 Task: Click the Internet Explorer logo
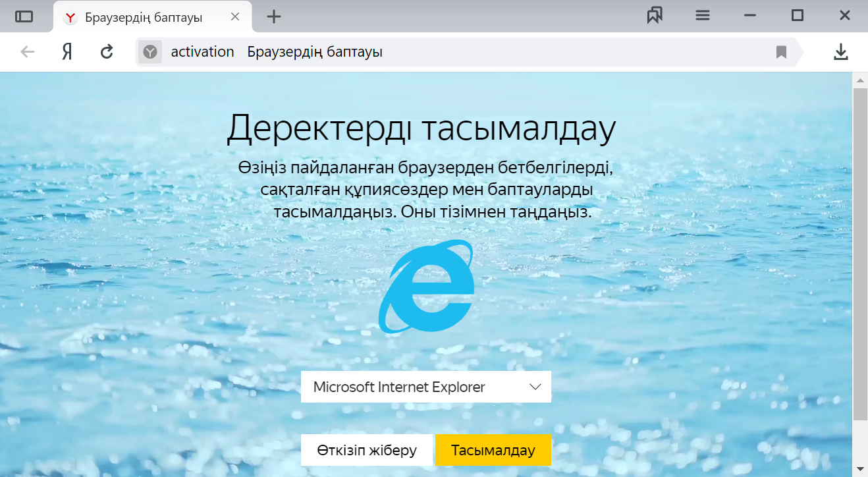(426, 286)
